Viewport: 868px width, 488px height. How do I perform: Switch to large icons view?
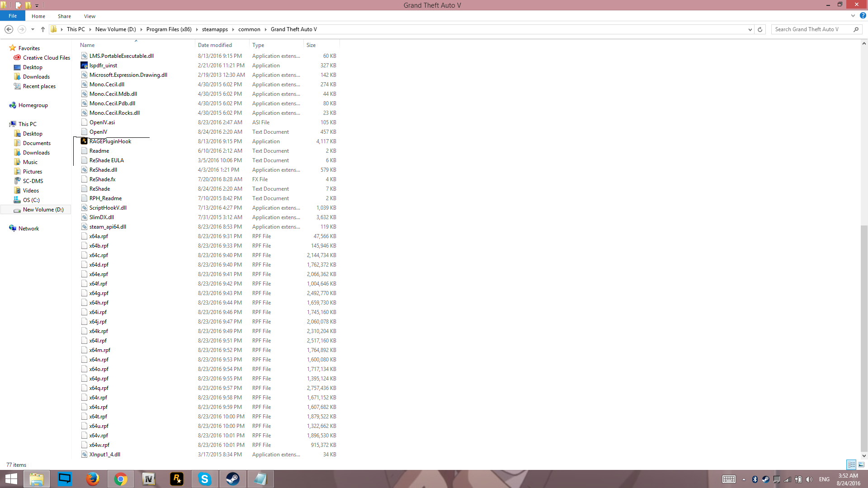point(861,465)
